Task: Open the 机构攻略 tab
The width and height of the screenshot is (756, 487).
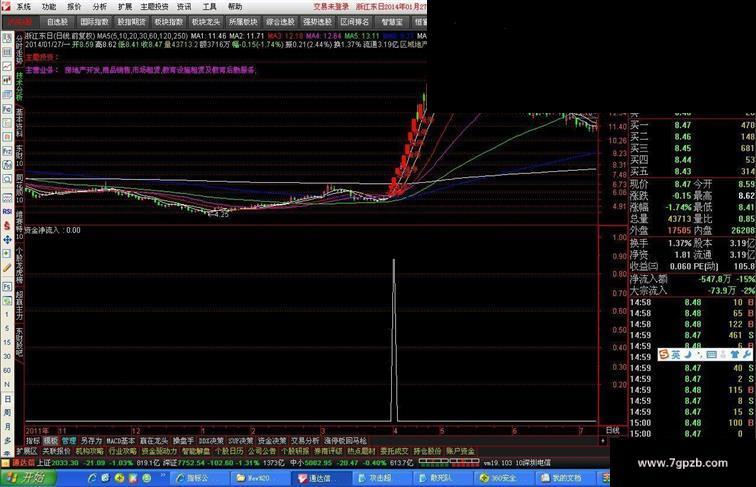Action: 90,451
